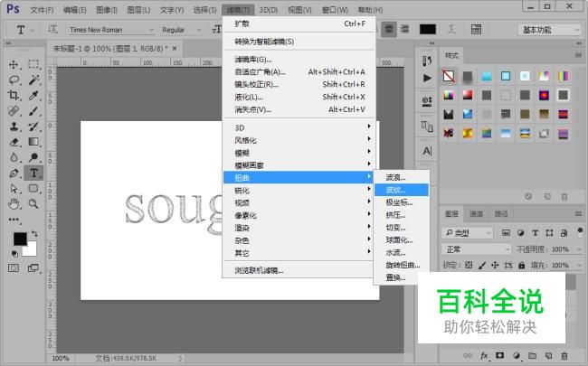The image size is (588, 366).
Task: Open the 类型 layer filter dropdown
Action: [468, 233]
